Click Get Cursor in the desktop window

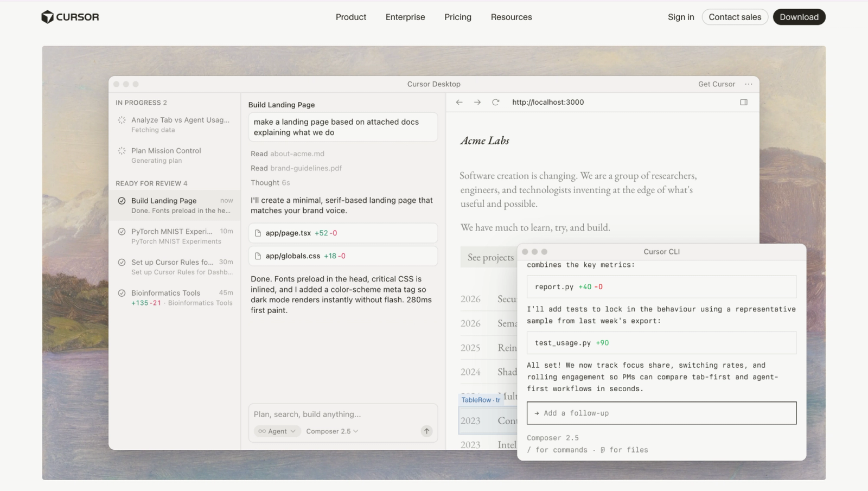pos(717,84)
